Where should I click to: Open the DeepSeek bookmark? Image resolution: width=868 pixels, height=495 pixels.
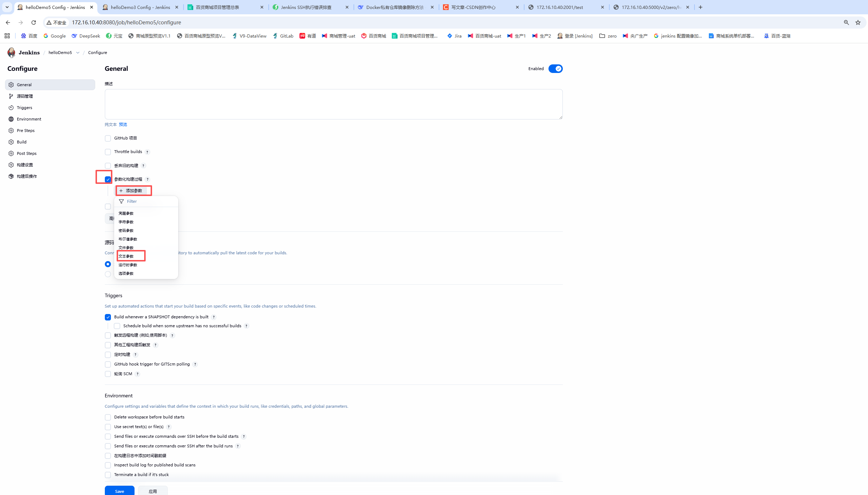pos(86,36)
